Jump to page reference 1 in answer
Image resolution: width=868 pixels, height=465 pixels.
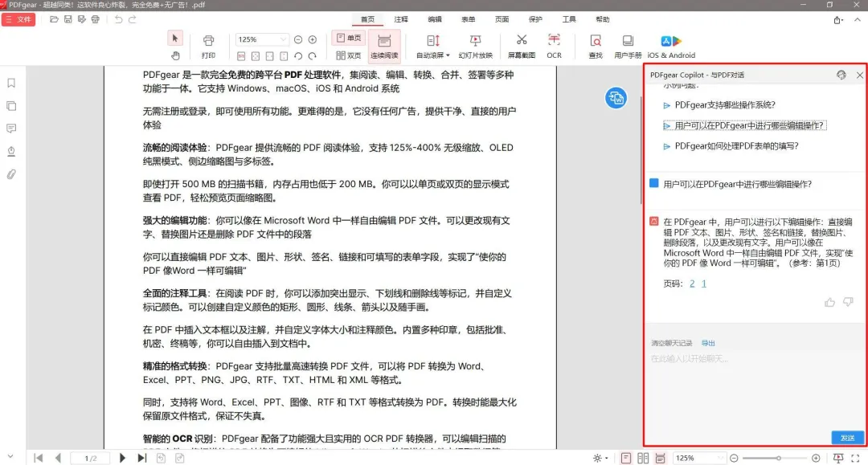(703, 283)
